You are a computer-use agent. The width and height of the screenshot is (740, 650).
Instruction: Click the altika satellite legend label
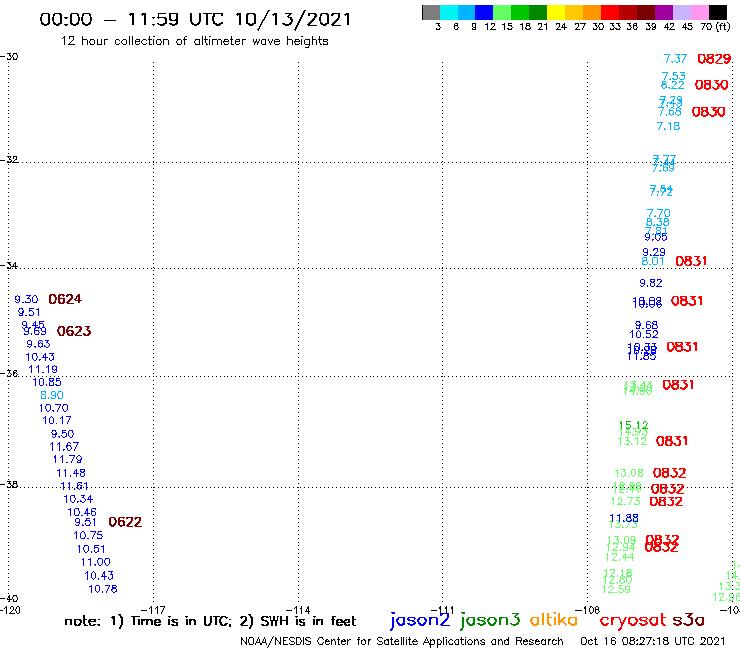[x=553, y=620]
